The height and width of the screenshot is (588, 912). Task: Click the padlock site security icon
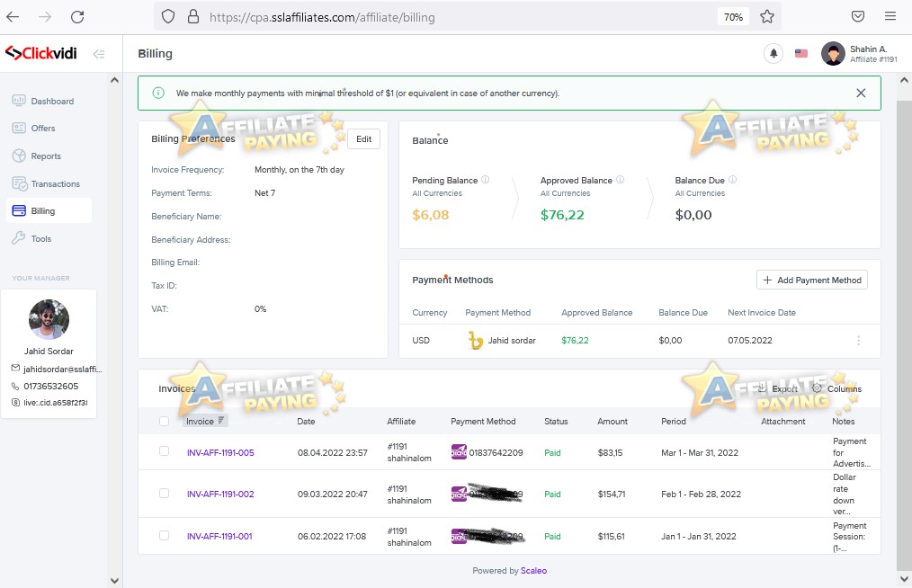(x=193, y=17)
